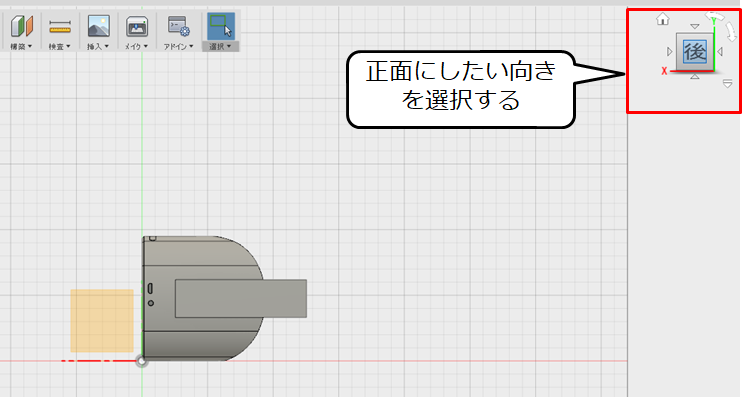Expand the メイク dropdown menu
This screenshot has height=397, width=742.
click(136, 46)
